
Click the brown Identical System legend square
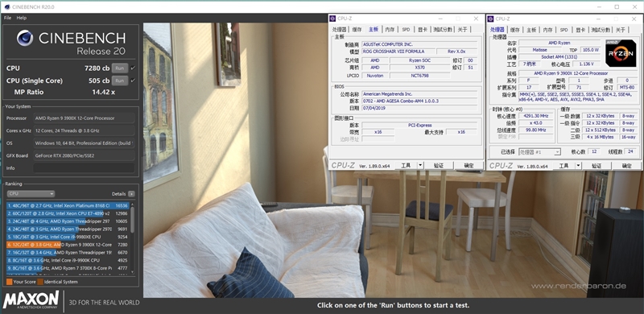pyautogui.click(x=40, y=282)
